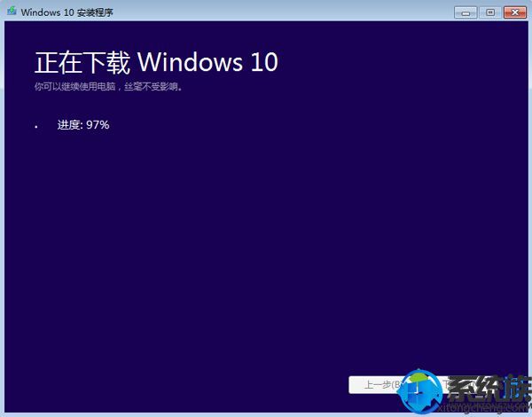The height and width of the screenshot is (417, 532).
Task: Minimize the Windows 10 安装程序 window
Action: (x=465, y=12)
